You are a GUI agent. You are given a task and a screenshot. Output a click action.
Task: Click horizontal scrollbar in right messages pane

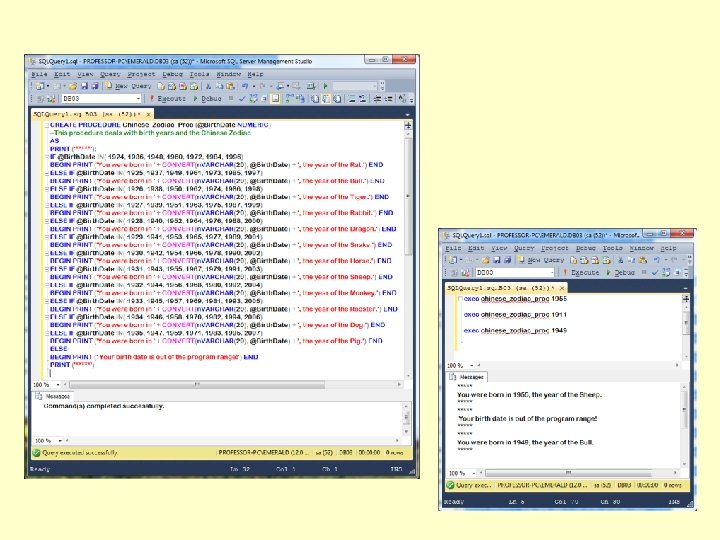[568, 472]
